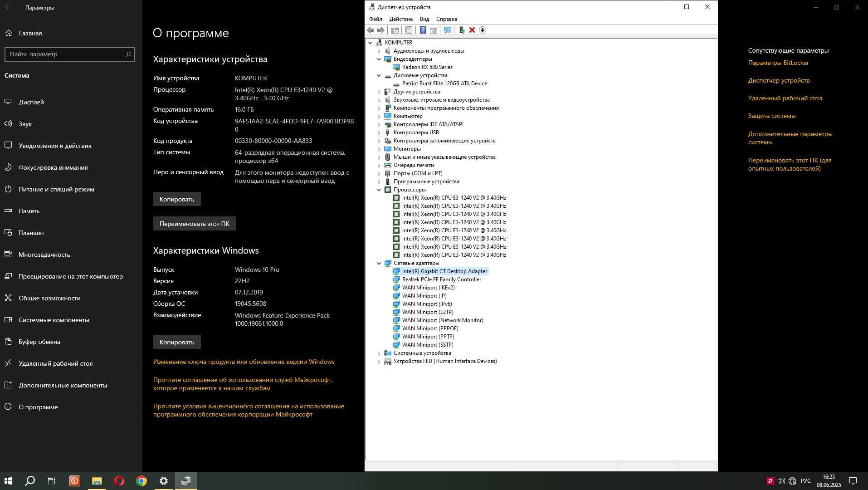Click the Forward arrow in Device Manager toolbar
Viewport: 868px width, 490px height.
[x=381, y=30]
